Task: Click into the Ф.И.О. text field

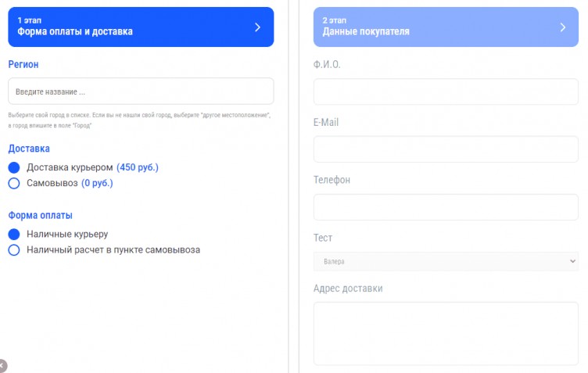Action: click(446, 91)
